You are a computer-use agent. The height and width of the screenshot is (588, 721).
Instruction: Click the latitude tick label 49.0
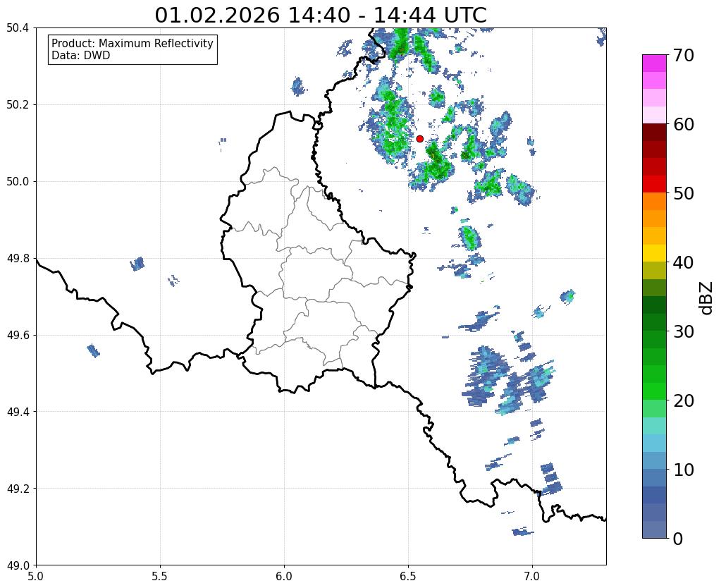pos(18,565)
